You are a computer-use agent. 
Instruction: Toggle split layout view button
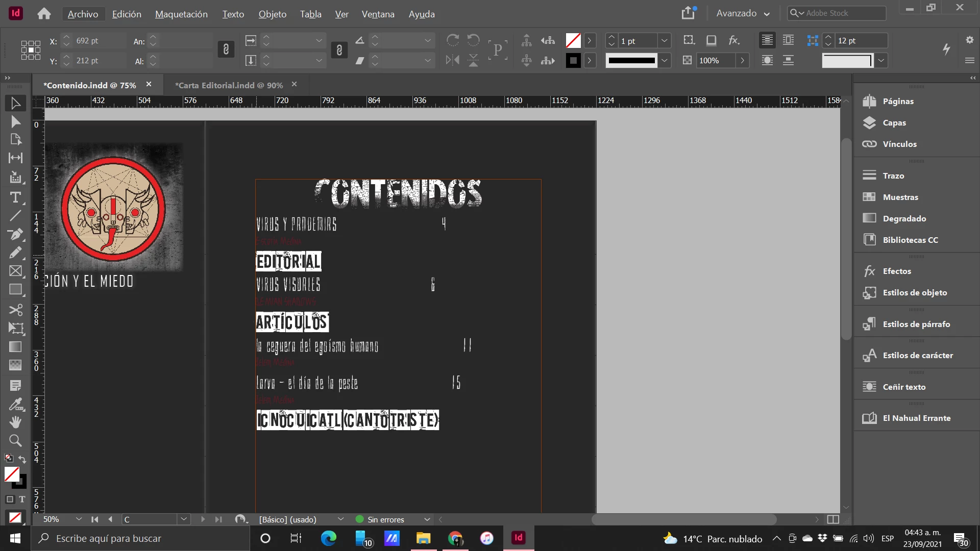tap(833, 519)
